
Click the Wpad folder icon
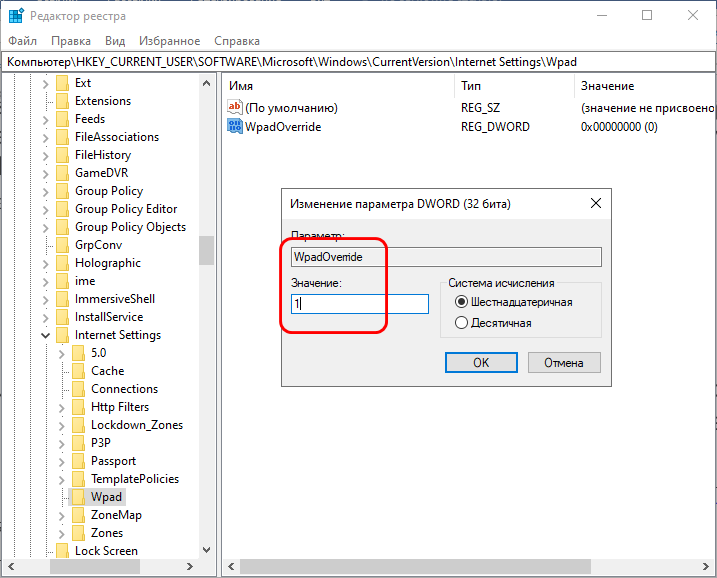[x=79, y=497]
